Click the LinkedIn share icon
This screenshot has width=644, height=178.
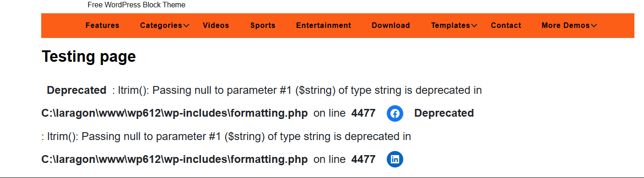pos(395,159)
